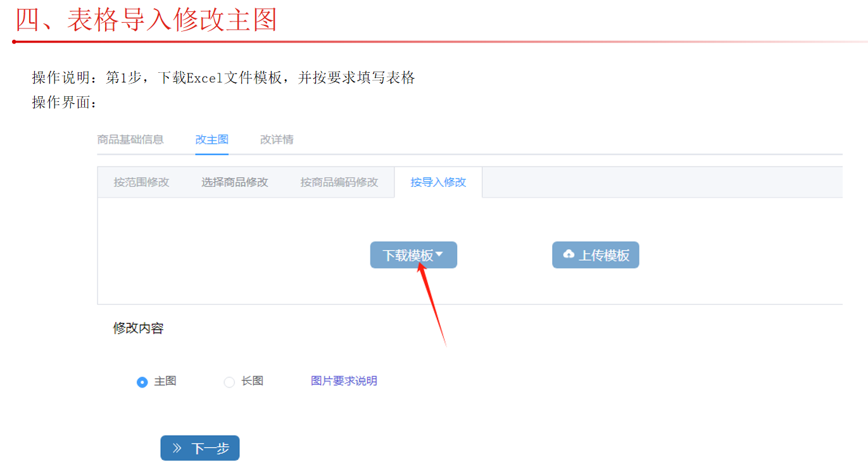Expand the 下载模板 dropdown caret
This screenshot has width=868, height=470.
(440, 255)
